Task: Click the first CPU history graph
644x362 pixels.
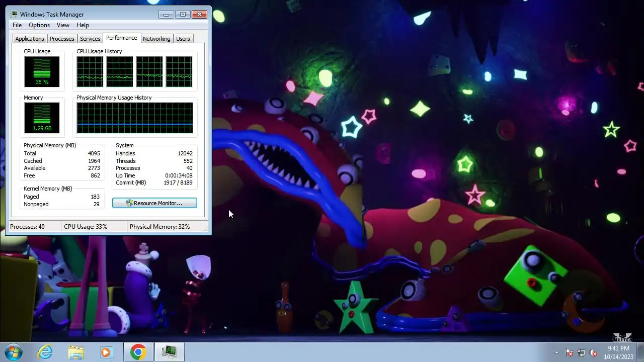Action: 90,71
